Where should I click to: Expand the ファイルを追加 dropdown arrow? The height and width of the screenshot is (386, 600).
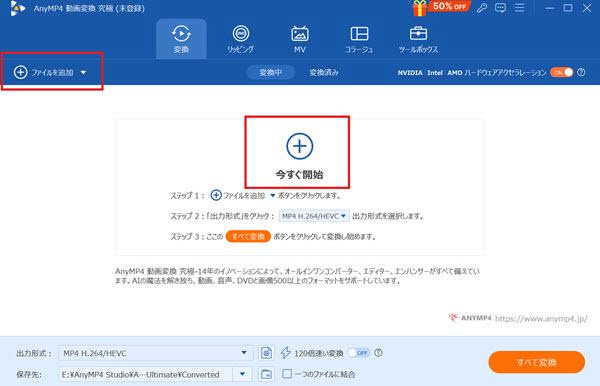[x=83, y=72]
